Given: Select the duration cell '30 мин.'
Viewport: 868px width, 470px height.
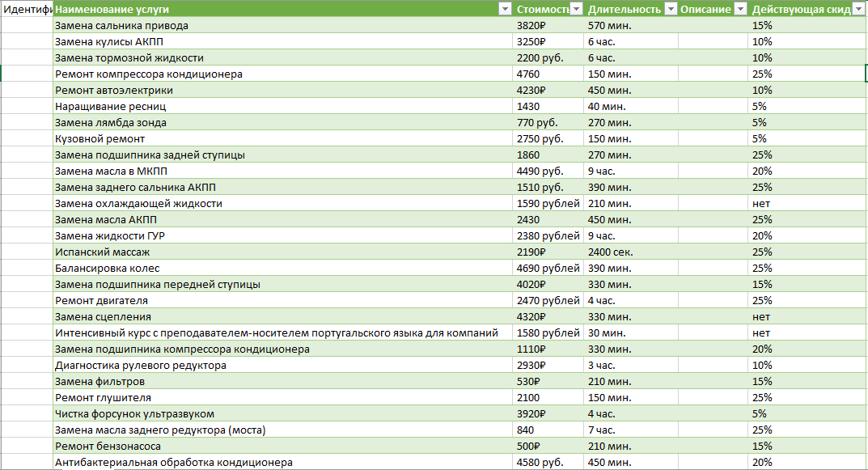Looking at the screenshot, I should pyautogui.click(x=631, y=332).
